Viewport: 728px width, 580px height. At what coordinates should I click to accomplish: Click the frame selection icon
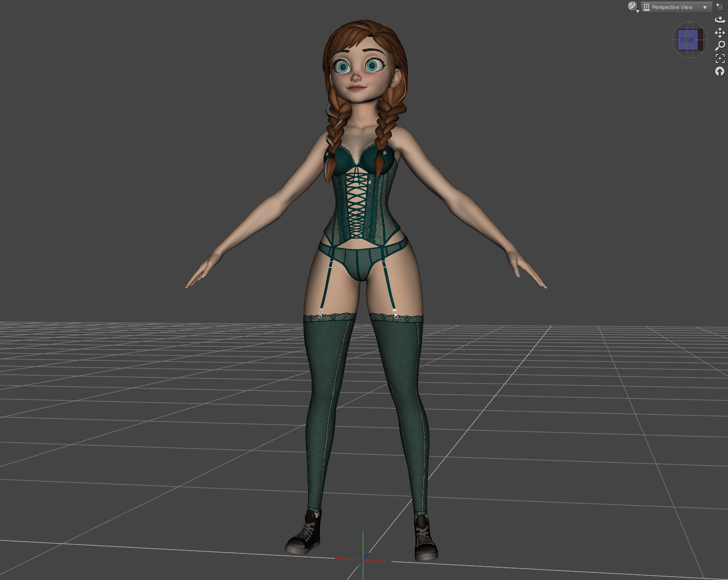[720, 58]
